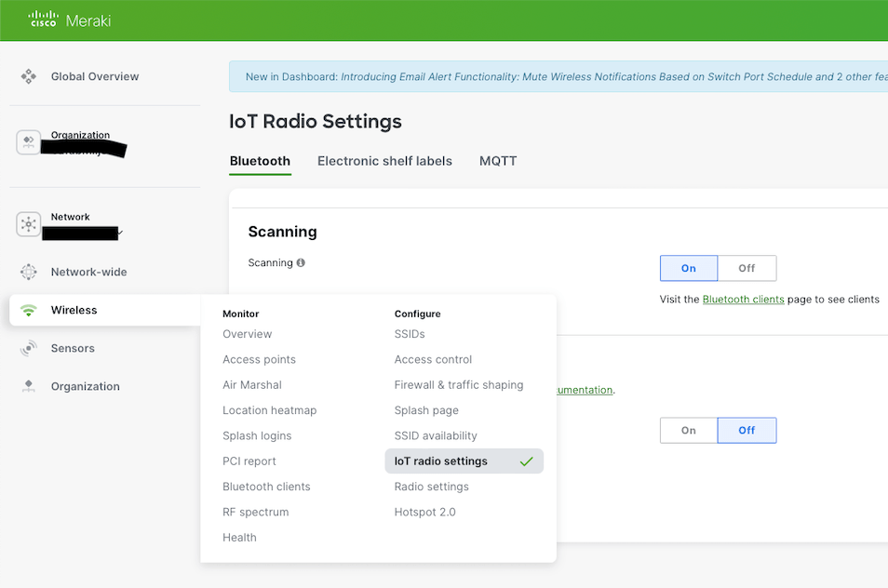The height and width of the screenshot is (588, 888).
Task: Choose Radio settings in Configure menu
Action: 431,487
